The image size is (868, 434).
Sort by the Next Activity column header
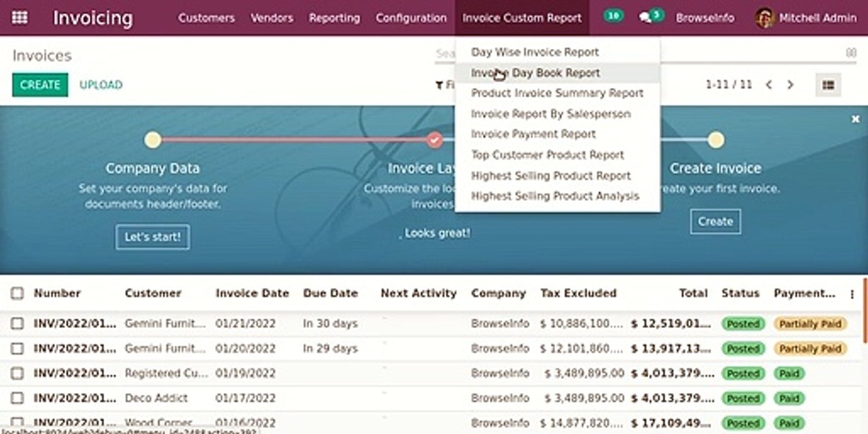tap(418, 294)
